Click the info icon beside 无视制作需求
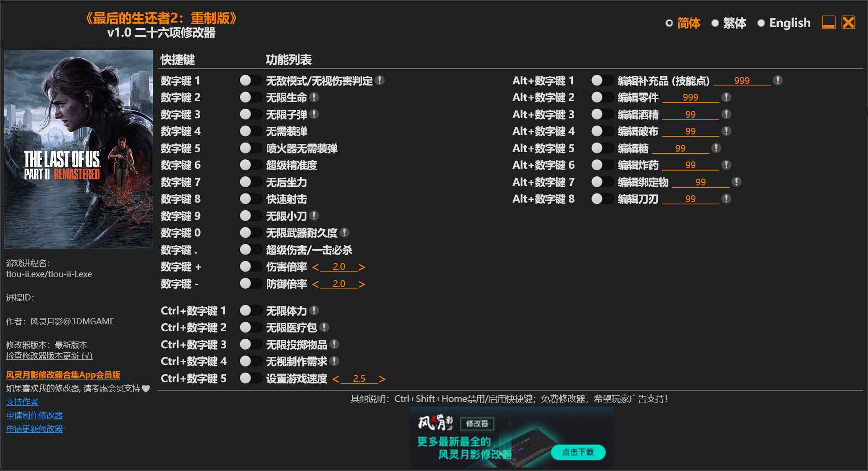Viewport: 868px width, 471px height. [333, 361]
